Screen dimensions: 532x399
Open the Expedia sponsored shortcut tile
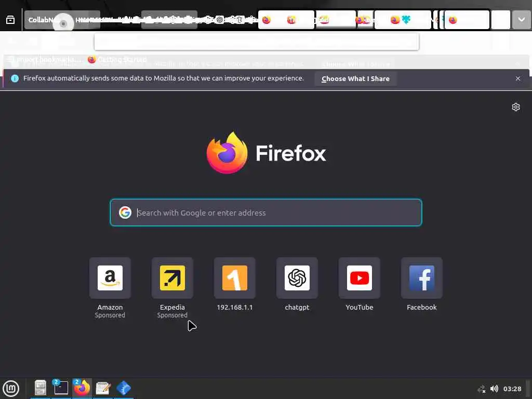click(172, 278)
